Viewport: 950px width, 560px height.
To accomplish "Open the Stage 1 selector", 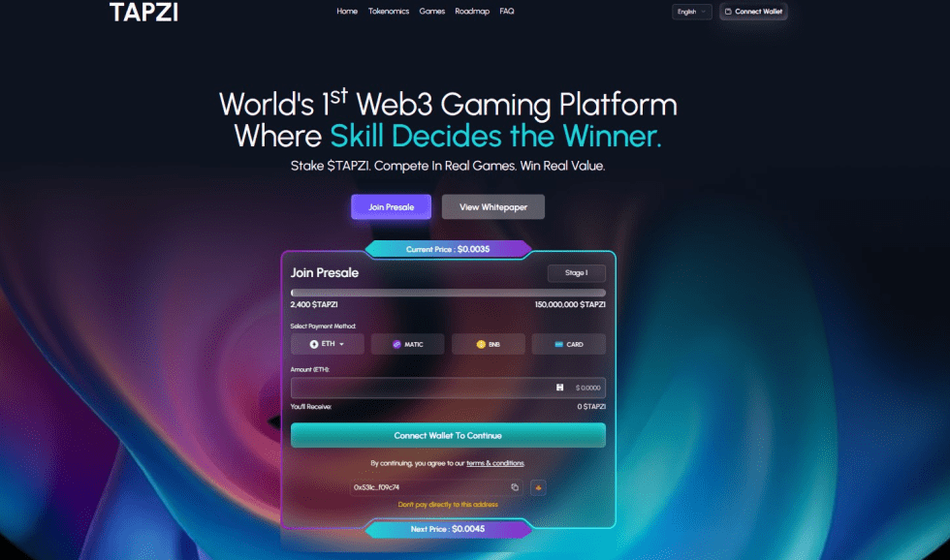I will click(576, 273).
